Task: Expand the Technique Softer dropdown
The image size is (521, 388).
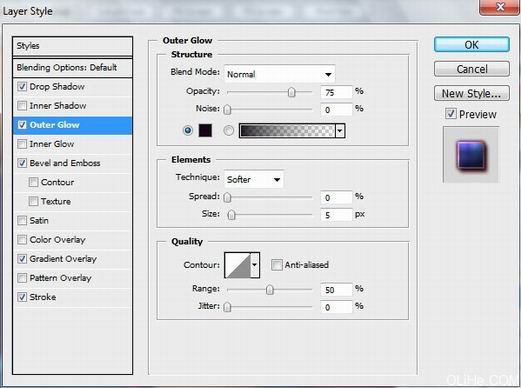Action: (x=254, y=179)
